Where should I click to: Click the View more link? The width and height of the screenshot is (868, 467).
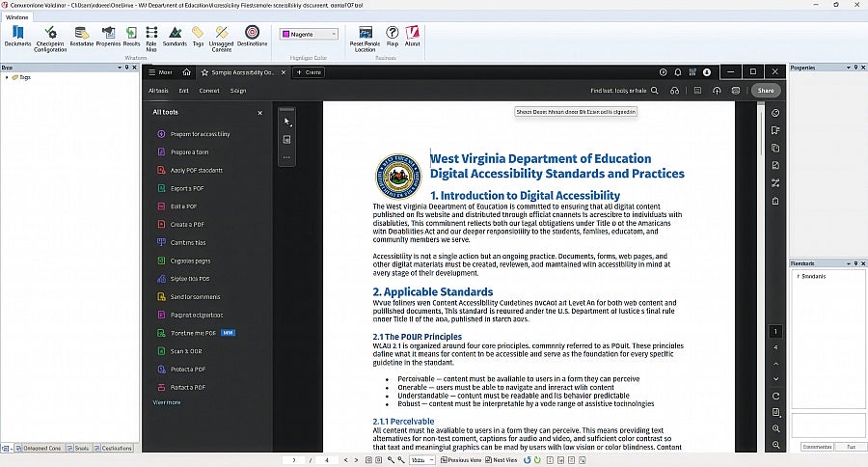click(167, 402)
